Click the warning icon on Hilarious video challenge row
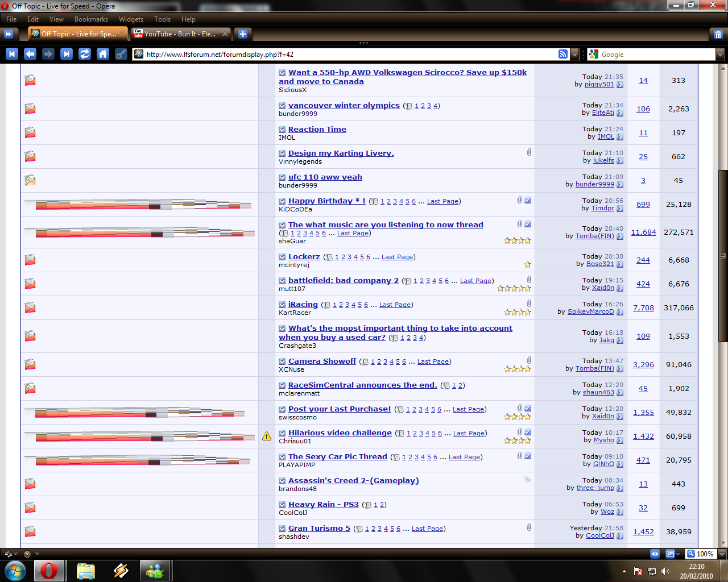This screenshot has width=728, height=582. [267, 436]
